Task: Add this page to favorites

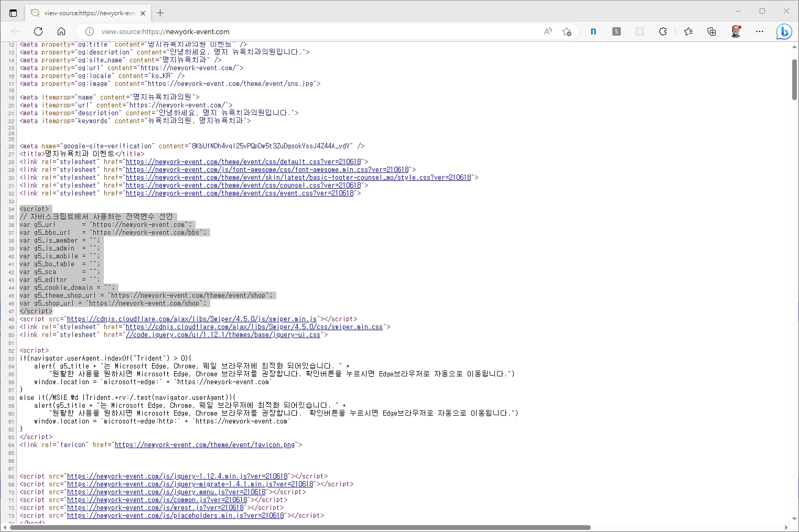Action: [567, 31]
